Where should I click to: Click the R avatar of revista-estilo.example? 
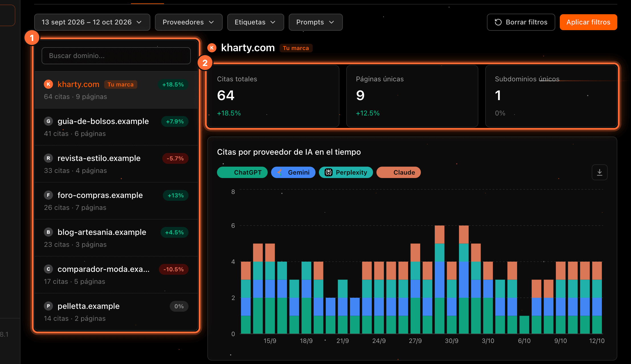coord(48,158)
